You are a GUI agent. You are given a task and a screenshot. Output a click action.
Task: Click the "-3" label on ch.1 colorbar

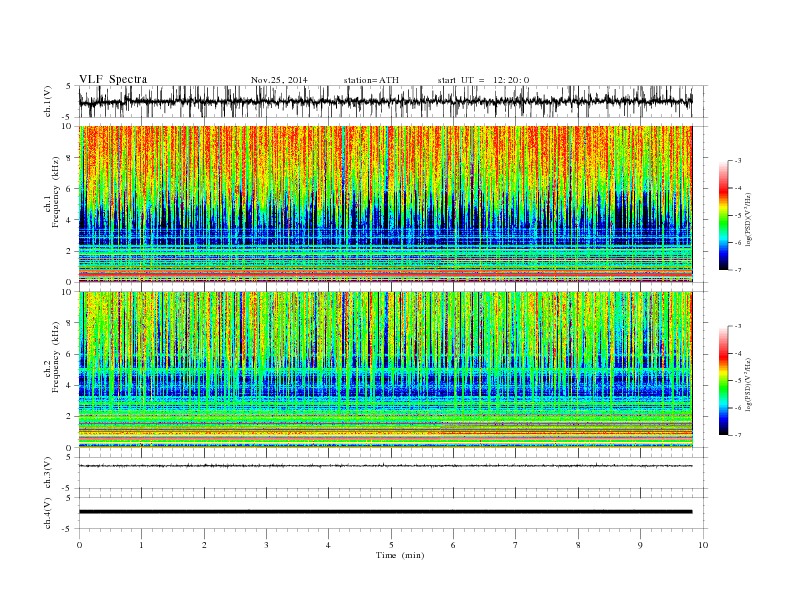[737, 161]
